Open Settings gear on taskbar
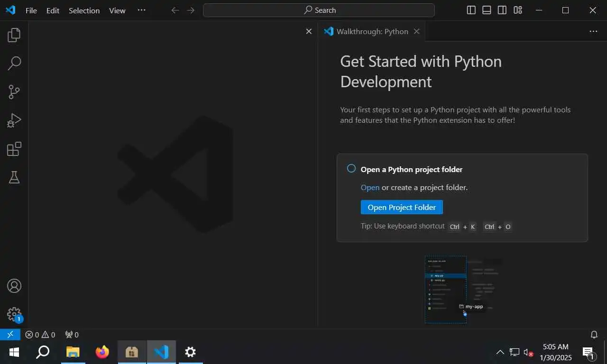 tap(190, 352)
